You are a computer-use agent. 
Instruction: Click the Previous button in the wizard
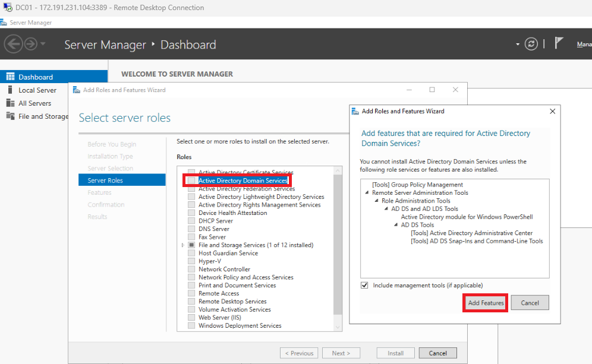pos(299,353)
